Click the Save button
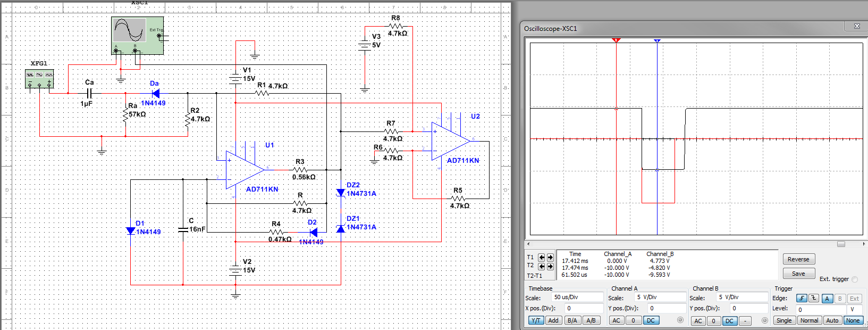 pos(798,274)
